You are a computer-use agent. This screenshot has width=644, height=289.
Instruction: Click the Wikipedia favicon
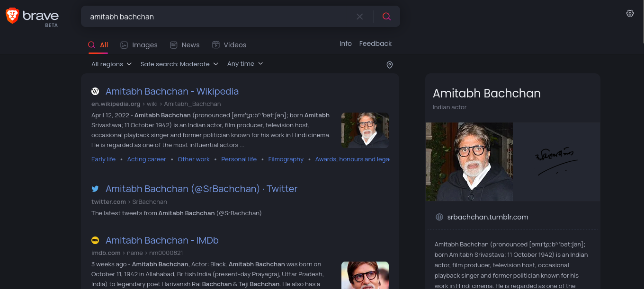click(95, 91)
